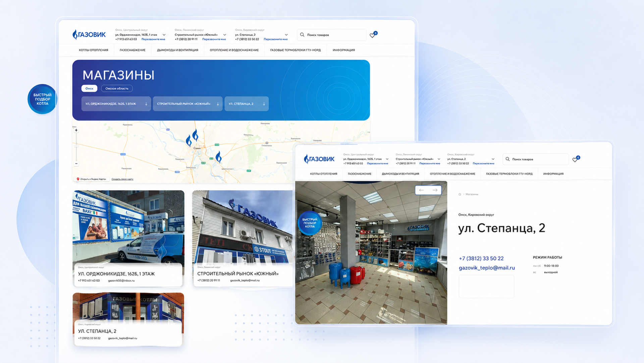Click the large +7 (3812) 33 50 22 phone link
The height and width of the screenshot is (363, 644).
[481, 258]
